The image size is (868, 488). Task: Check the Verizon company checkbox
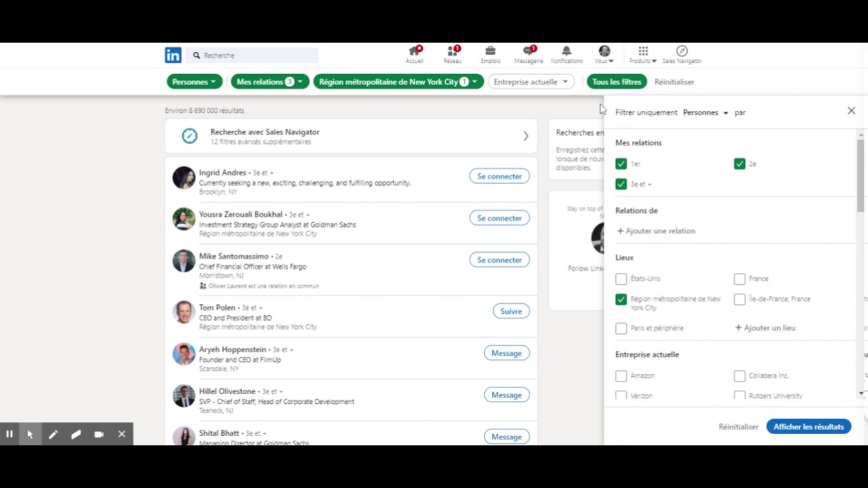[x=621, y=395]
